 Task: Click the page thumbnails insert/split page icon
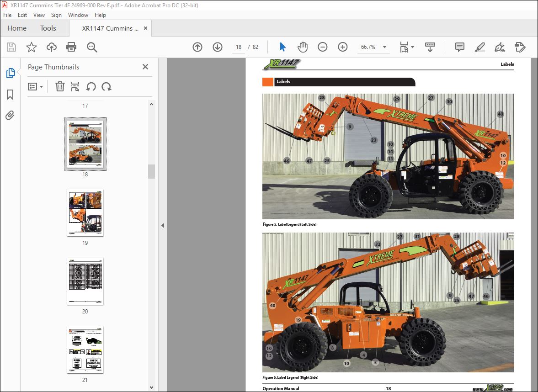(x=75, y=86)
